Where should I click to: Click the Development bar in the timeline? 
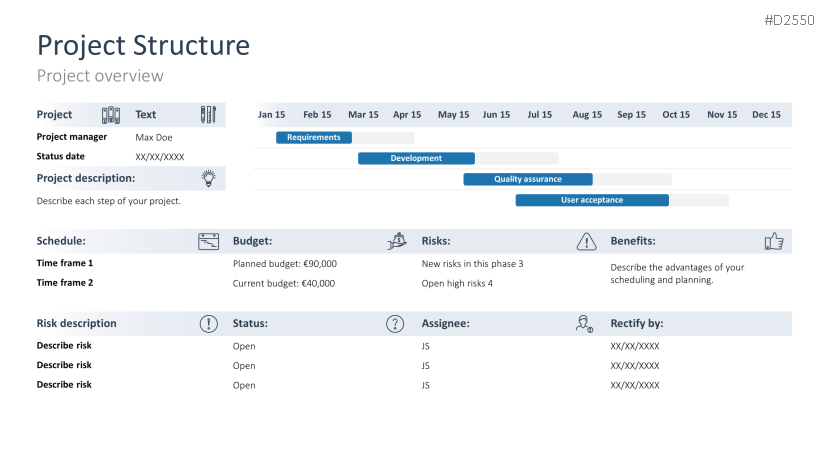point(416,158)
